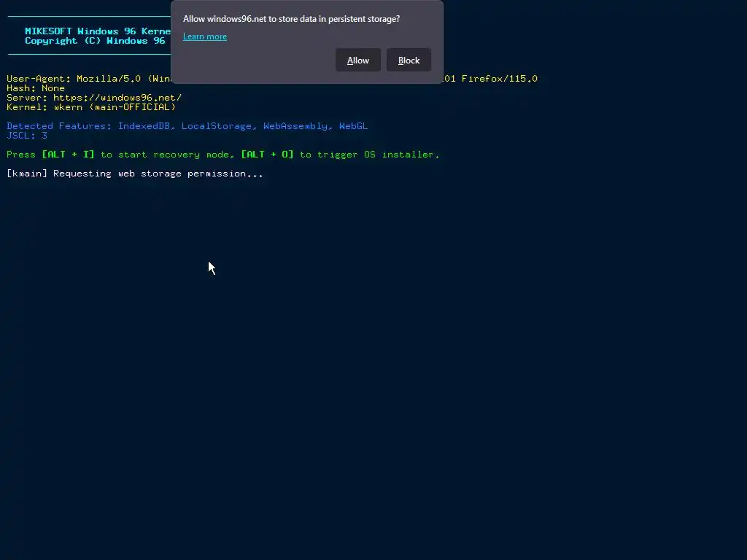This screenshot has width=747, height=560.
Task: Click the 'JSCL: 3' line
Action: coord(27,136)
